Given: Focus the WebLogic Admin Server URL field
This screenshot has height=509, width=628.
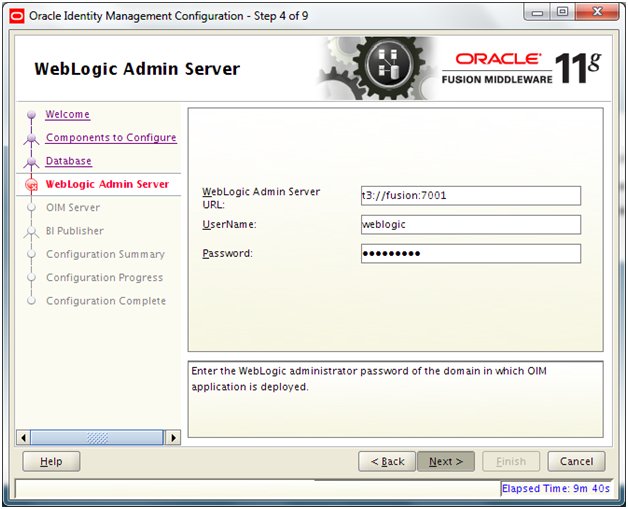Looking at the screenshot, I should (471, 196).
